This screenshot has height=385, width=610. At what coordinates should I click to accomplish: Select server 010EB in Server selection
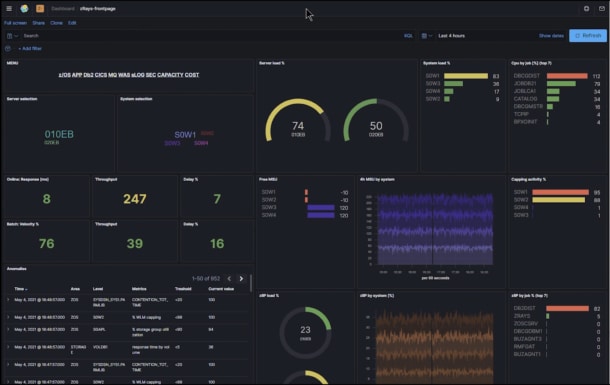[59, 134]
